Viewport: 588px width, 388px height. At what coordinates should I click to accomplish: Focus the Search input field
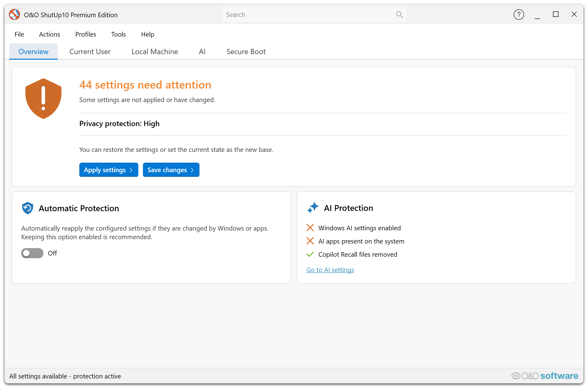click(x=314, y=14)
